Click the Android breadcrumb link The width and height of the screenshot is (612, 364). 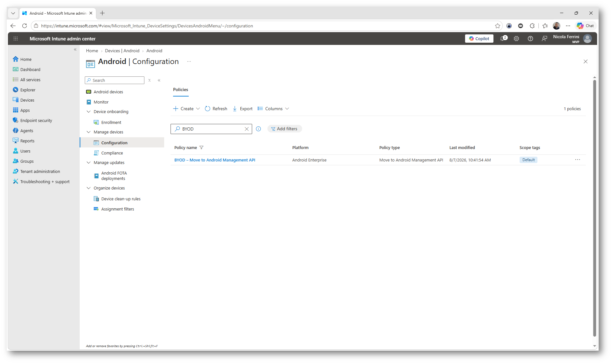point(154,51)
